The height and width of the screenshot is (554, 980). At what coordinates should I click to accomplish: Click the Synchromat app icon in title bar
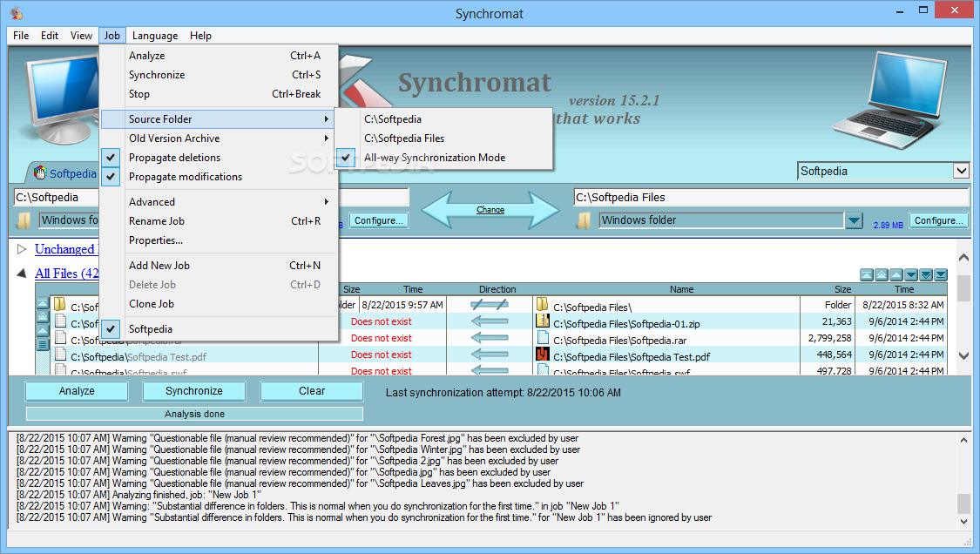coord(17,12)
